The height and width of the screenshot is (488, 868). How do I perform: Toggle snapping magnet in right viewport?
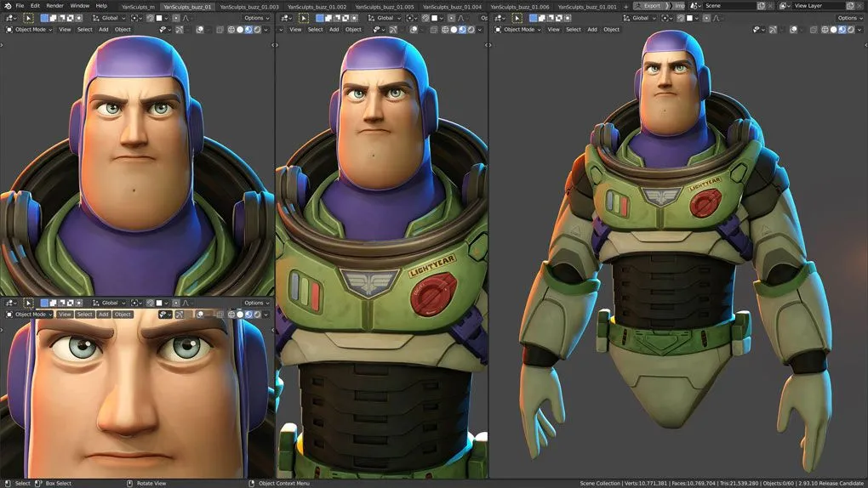click(x=680, y=18)
